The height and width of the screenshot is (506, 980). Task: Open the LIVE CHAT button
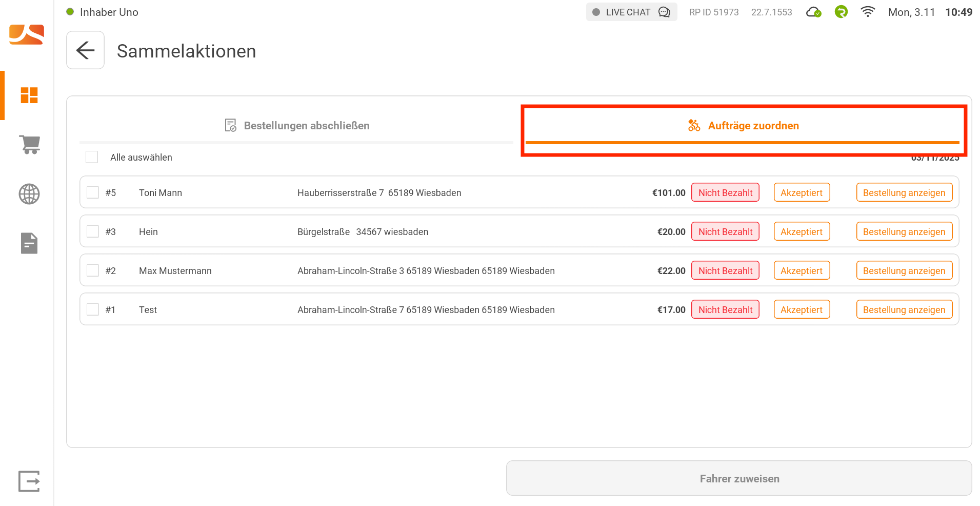pyautogui.click(x=631, y=12)
